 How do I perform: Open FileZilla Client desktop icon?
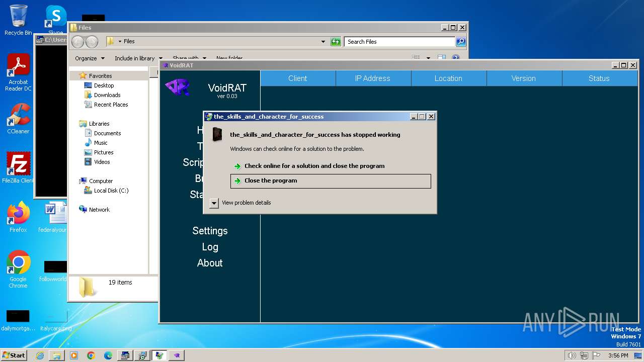(18, 167)
